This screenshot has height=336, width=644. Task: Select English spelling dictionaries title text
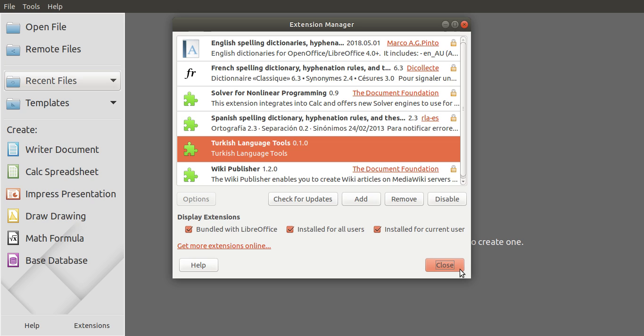click(278, 43)
